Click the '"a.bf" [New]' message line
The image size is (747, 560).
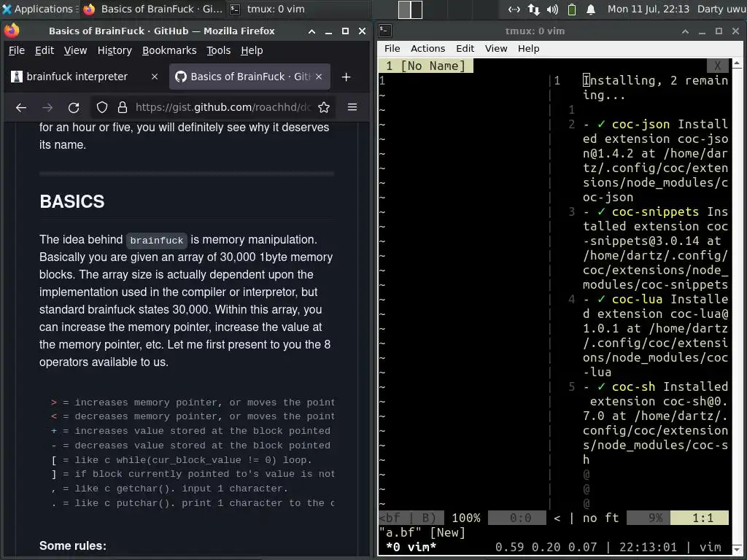422,532
